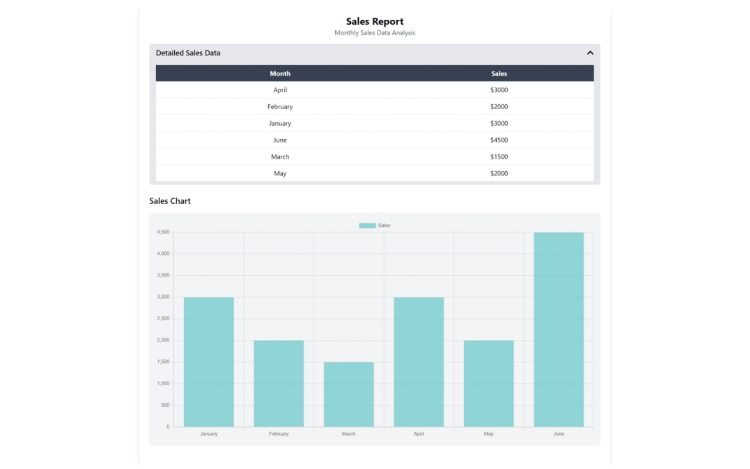Click the May bar in chart

coord(489,383)
